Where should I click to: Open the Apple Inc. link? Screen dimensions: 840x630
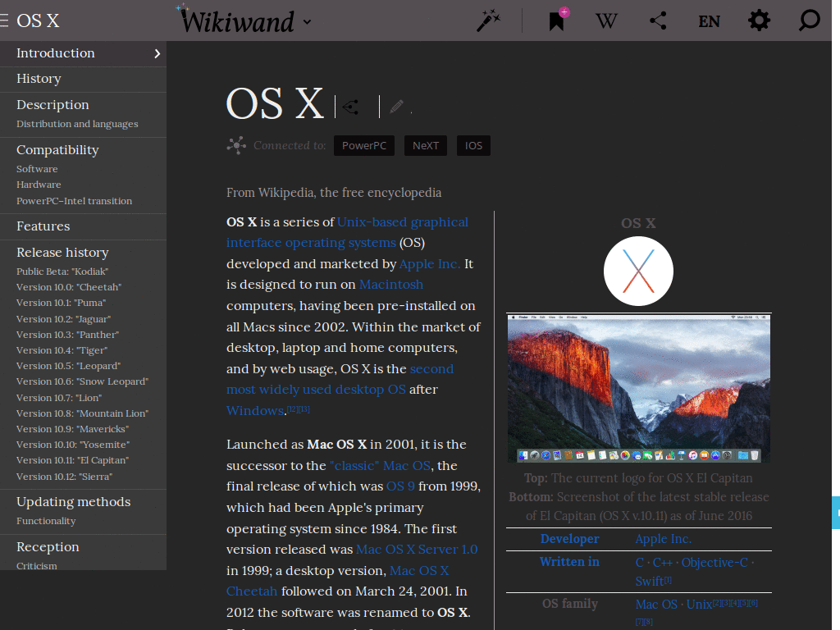[428, 263]
